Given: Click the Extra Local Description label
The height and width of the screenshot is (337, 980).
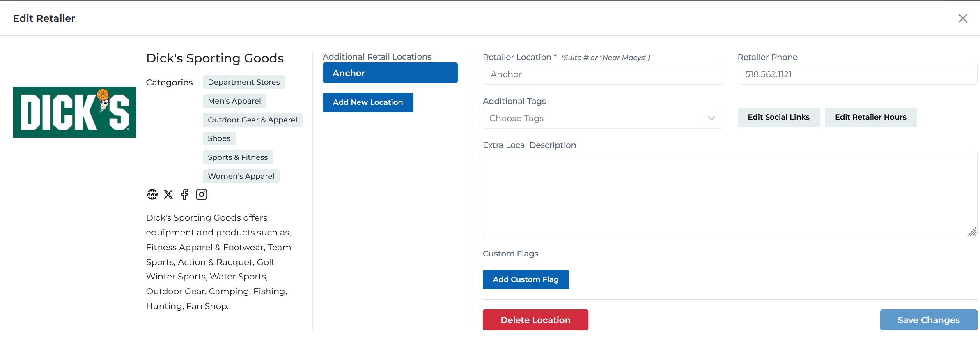Looking at the screenshot, I should tap(529, 145).
